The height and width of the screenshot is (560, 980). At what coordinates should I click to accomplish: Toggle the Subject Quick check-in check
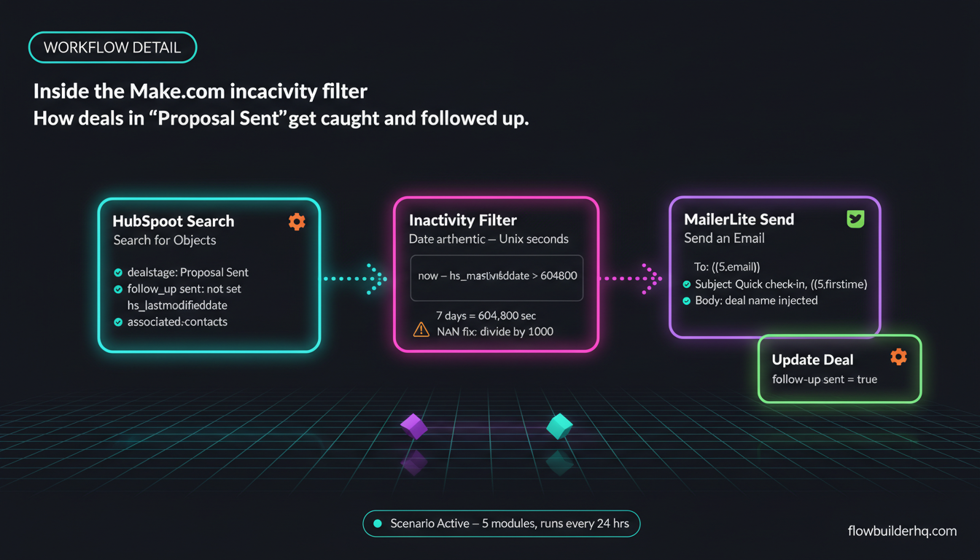click(686, 284)
